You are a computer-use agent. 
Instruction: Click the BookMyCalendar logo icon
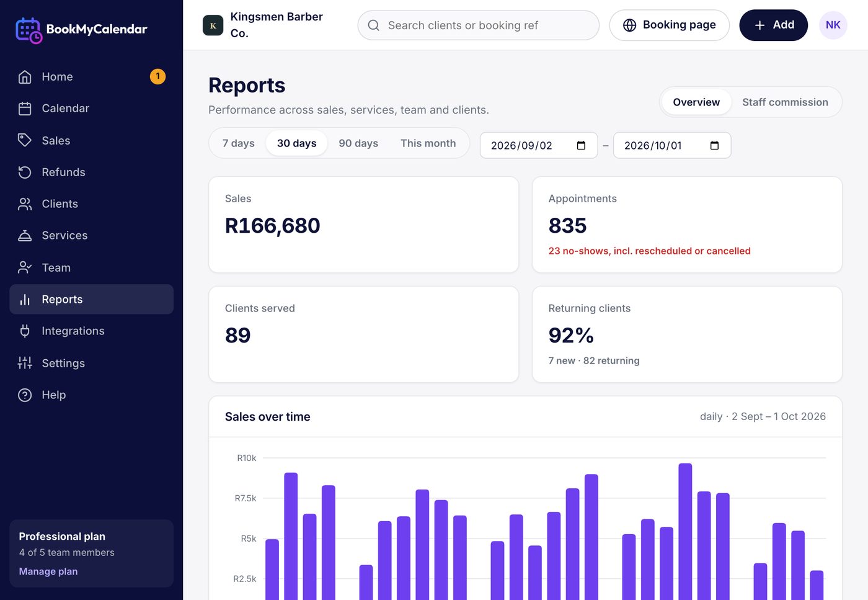[29, 30]
